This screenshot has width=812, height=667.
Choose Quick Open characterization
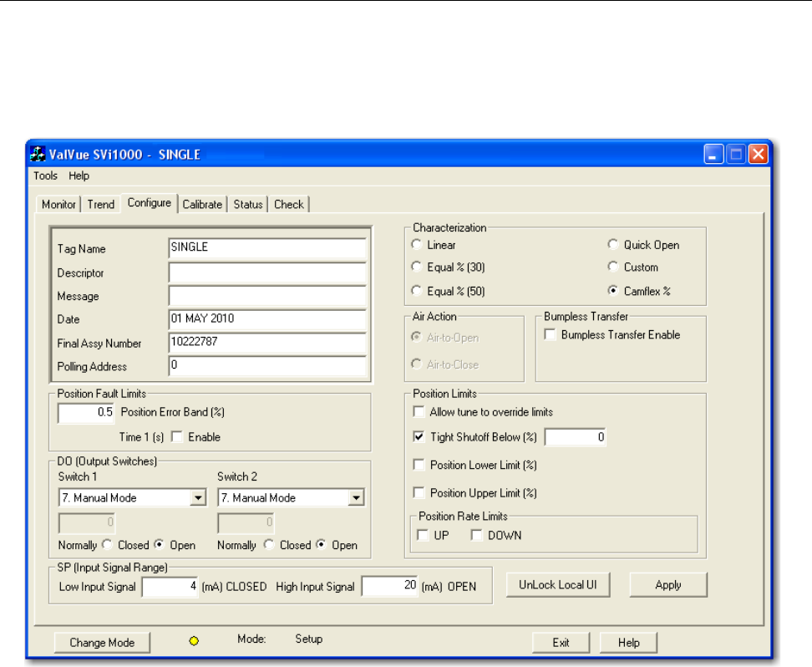(613, 245)
